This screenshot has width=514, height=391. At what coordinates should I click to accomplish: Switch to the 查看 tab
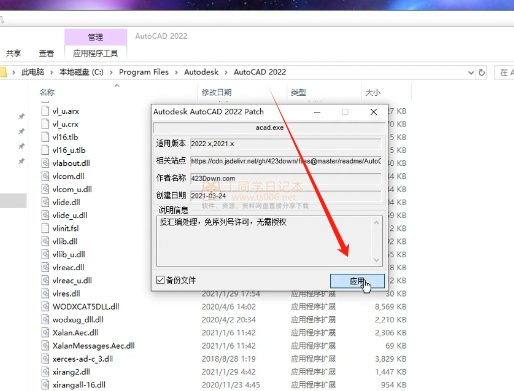(46, 53)
